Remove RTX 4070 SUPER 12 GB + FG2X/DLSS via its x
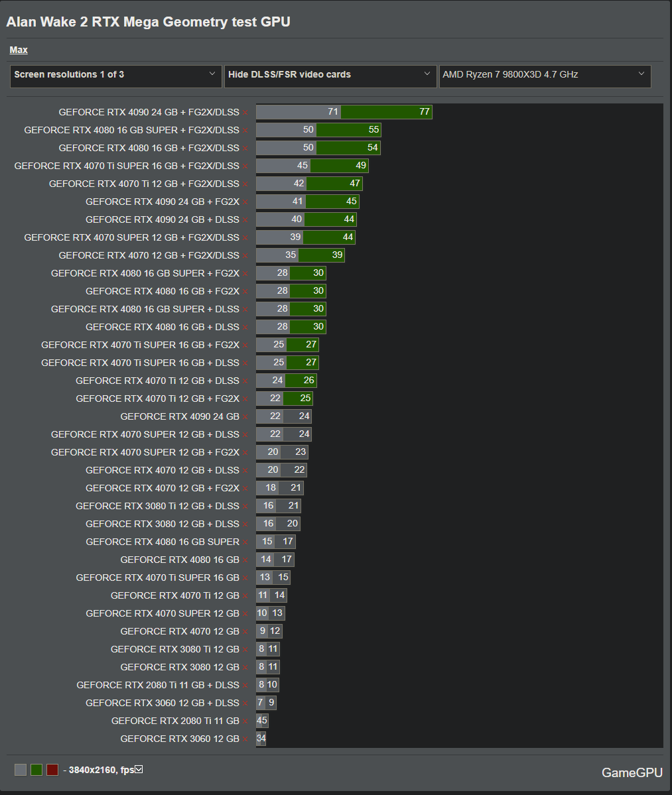Image resolution: width=672 pixels, height=795 pixels. pyautogui.click(x=245, y=238)
